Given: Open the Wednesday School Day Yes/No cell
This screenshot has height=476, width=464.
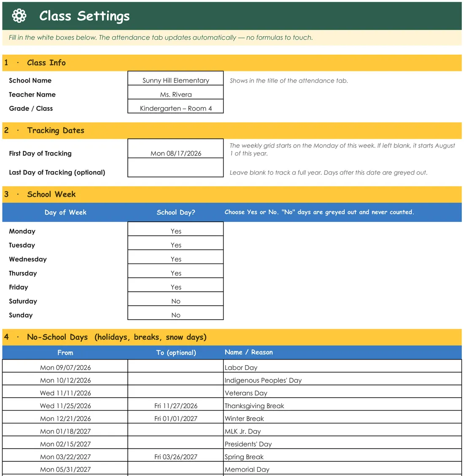Looking at the screenshot, I should pos(175,257).
